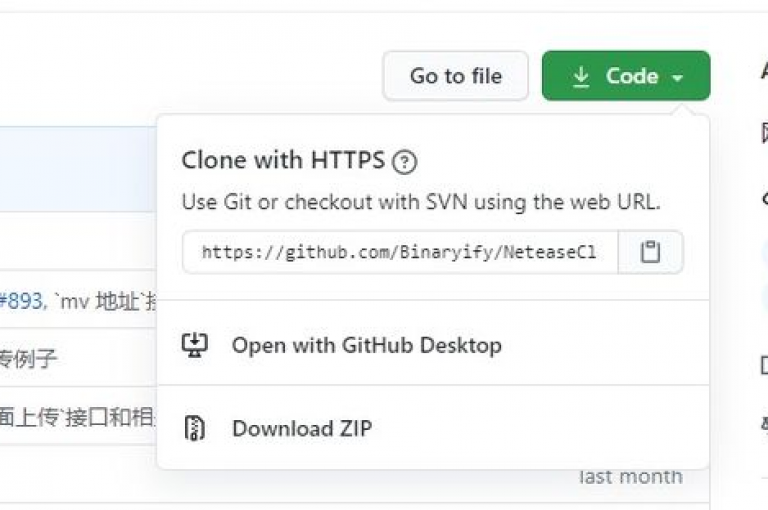Image resolution: width=768 pixels, height=510 pixels.
Task: Click the Go to file button
Action: [x=456, y=76]
